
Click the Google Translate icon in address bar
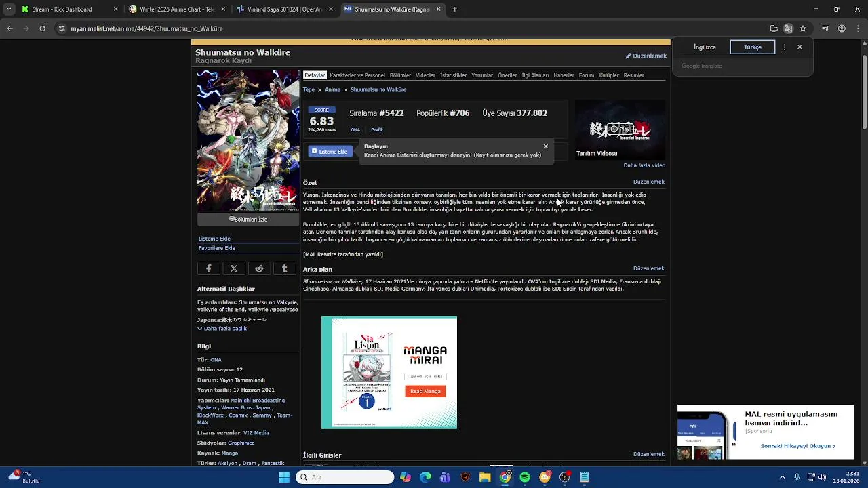click(788, 28)
